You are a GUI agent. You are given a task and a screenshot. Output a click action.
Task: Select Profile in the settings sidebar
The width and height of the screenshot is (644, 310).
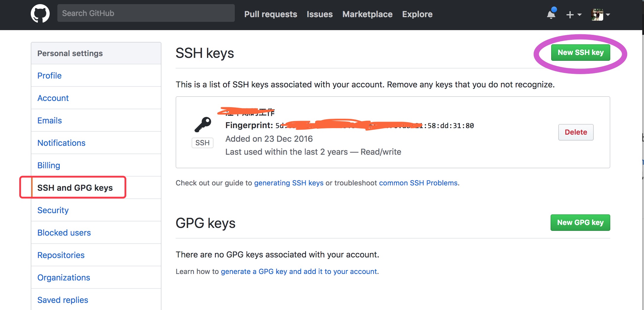49,76
